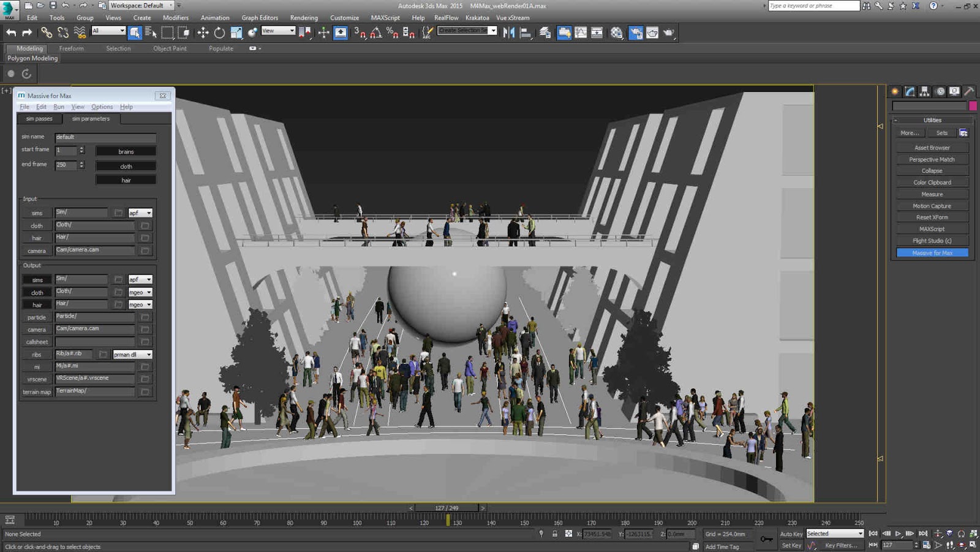
Task: Click the brains button
Action: click(126, 151)
